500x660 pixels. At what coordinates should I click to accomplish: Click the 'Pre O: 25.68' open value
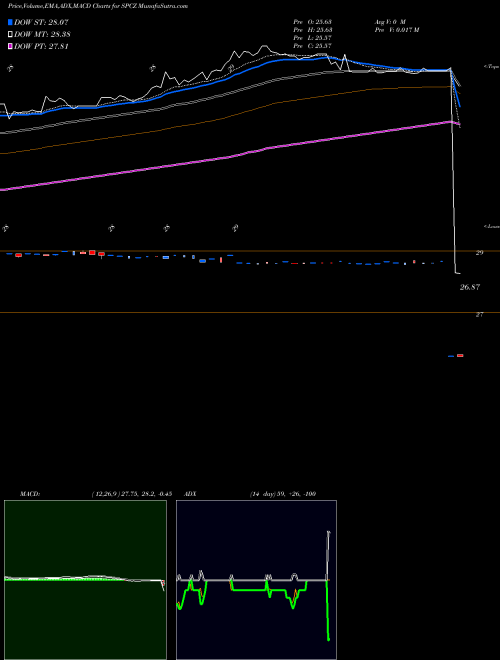(313, 21)
